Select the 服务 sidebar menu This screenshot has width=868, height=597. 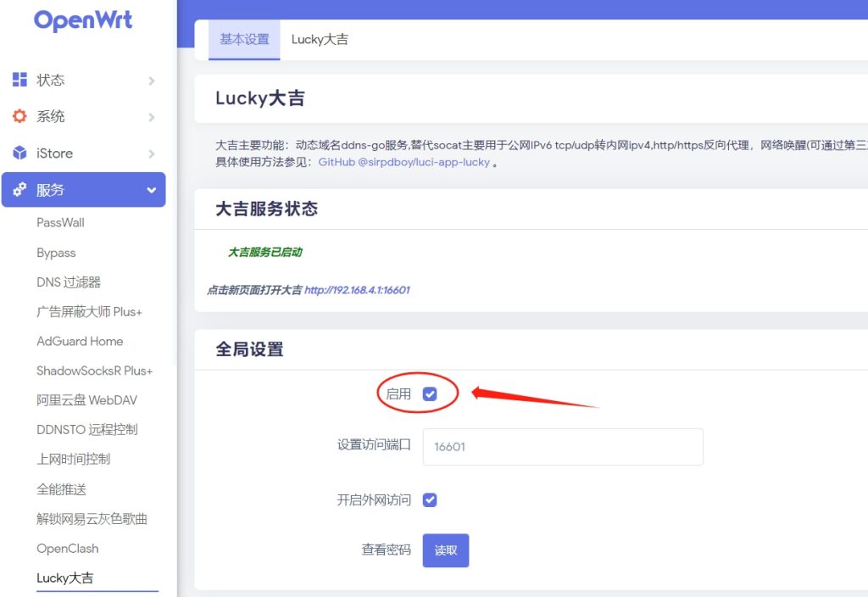coord(84,190)
